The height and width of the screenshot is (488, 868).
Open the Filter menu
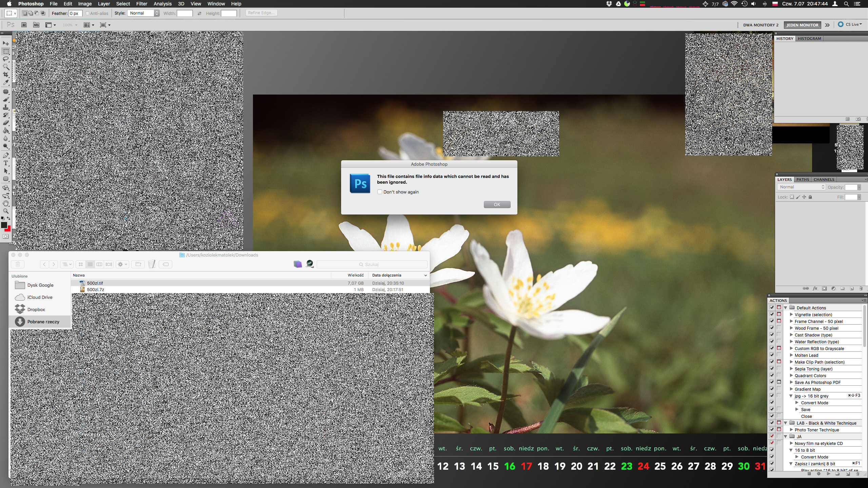click(141, 4)
